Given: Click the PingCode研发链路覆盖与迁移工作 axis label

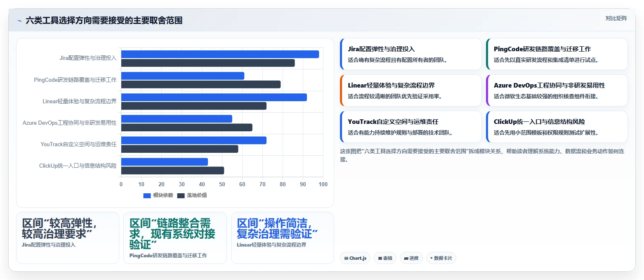Looking at the screenshot, I should [x=75, y=80].
